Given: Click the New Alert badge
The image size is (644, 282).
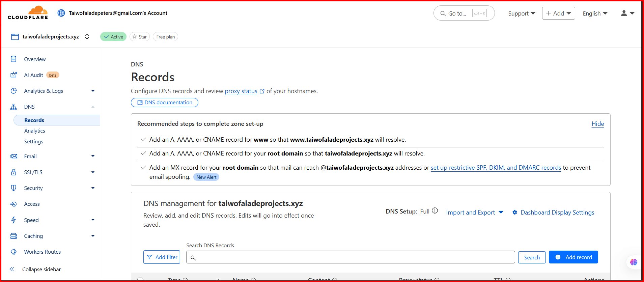Looking at the screenshot, I should point(206,177).
